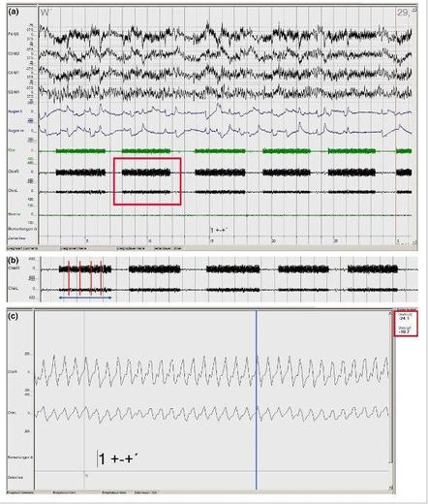This screenshot has width=428, height=504.
Task: Click the epoch number '29' in panel (a)
Action: (403, 13)
